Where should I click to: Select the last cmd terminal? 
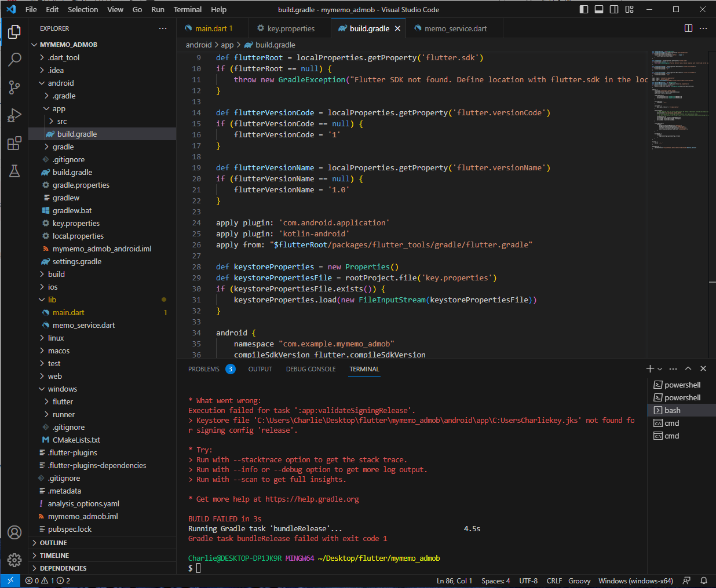point(681,436)
